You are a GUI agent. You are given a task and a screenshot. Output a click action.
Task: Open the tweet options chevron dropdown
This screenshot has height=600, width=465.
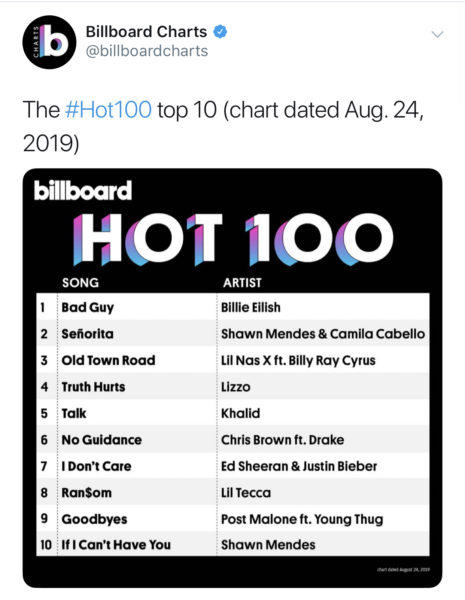[437, 34]
